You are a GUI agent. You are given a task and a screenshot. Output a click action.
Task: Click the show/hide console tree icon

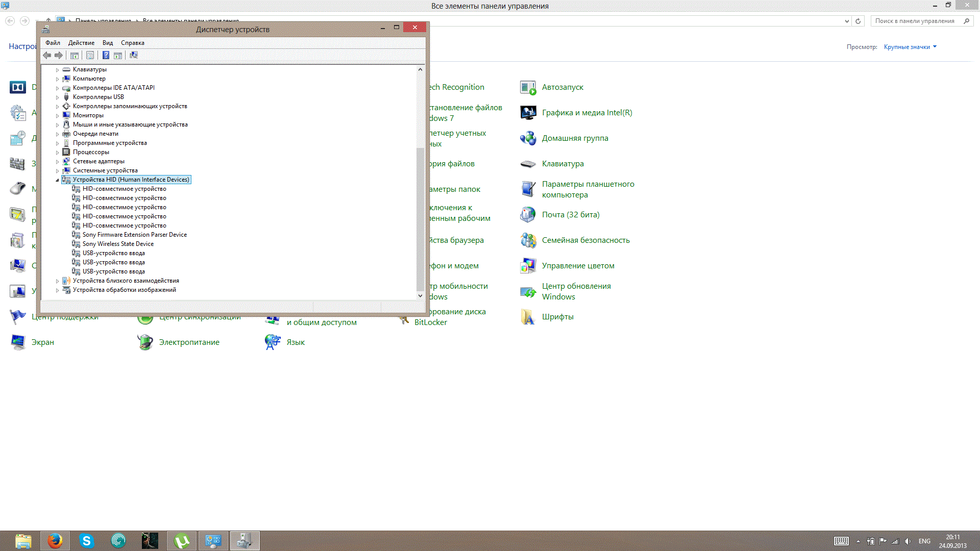(x=75, y=55)
